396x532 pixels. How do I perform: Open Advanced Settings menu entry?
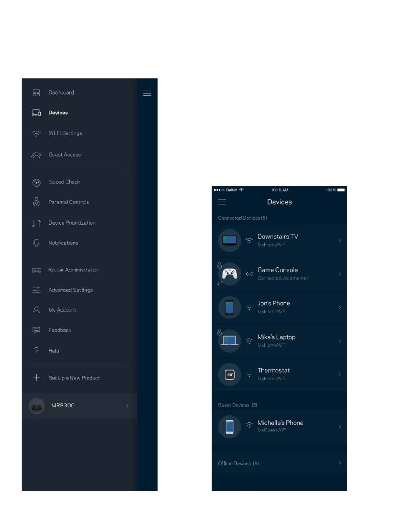[70, 290]
